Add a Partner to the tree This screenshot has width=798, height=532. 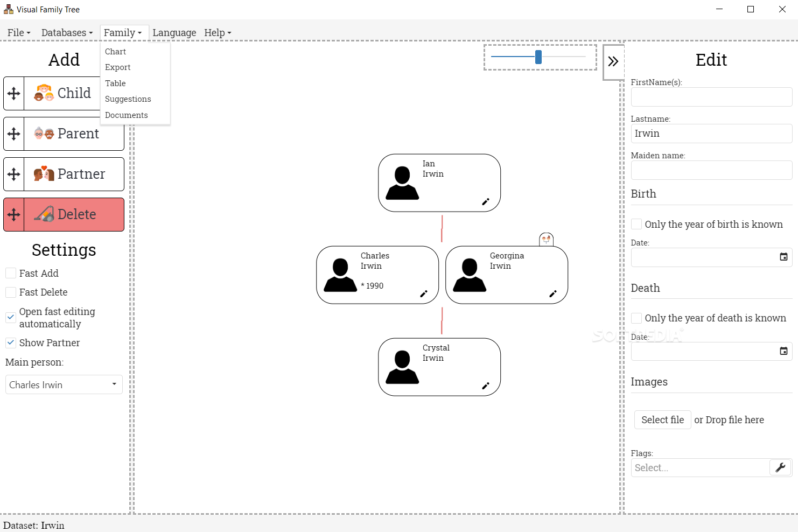[74, 174]
